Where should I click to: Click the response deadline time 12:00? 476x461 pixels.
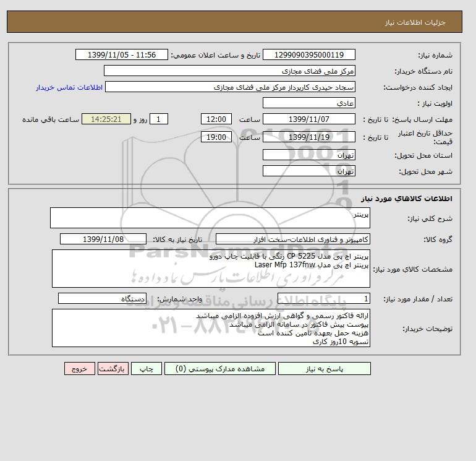216,119
